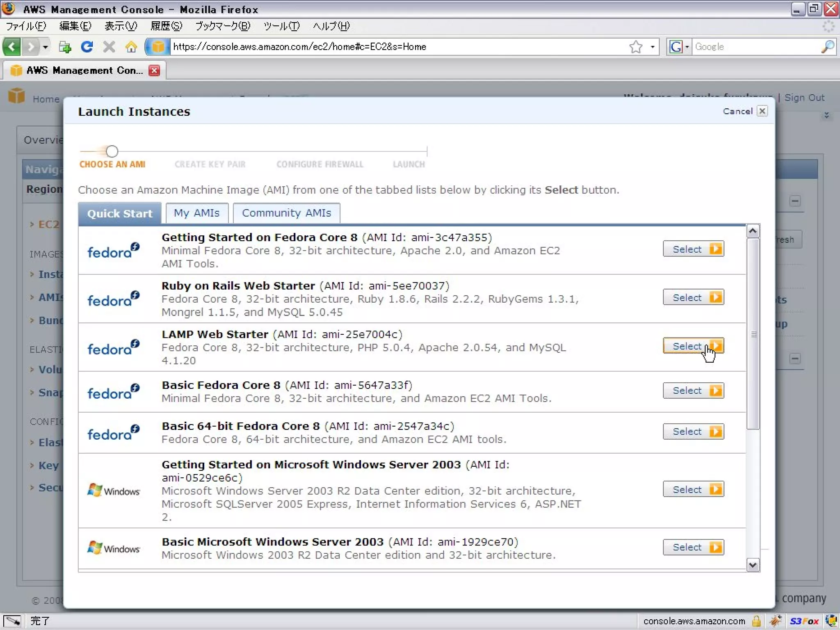This screenshot has width=840, height=630.
Task: Click the status bar icon at far right
Action: (831, 621)
